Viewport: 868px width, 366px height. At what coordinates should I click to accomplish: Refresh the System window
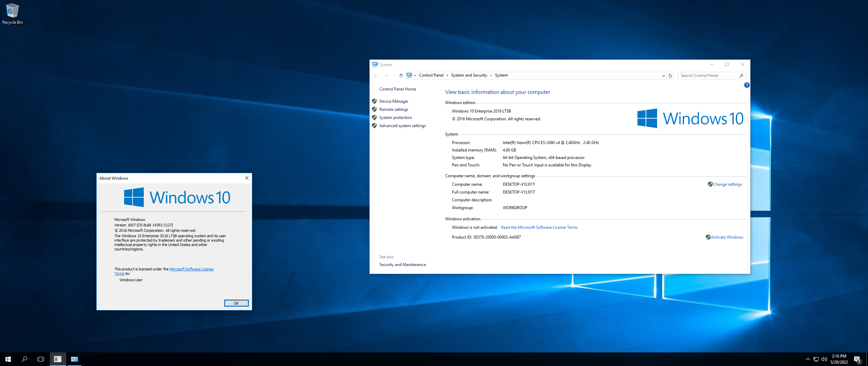click(x=670, y=76)
